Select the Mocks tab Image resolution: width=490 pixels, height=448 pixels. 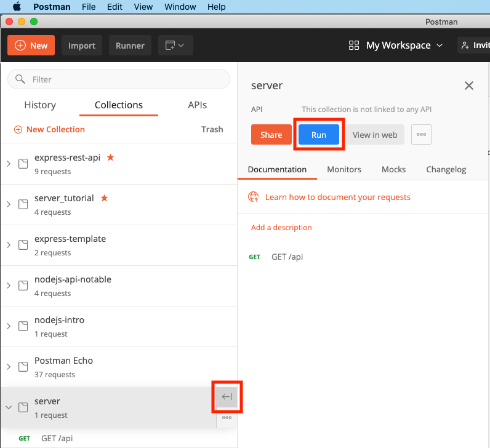click(x=394, y=169)
